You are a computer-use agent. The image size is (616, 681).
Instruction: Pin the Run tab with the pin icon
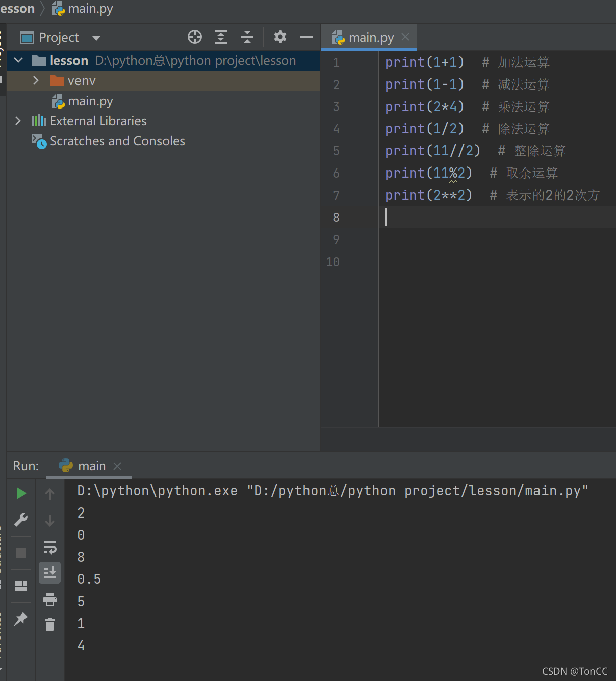pyautogui.click(x=21, y=619)
